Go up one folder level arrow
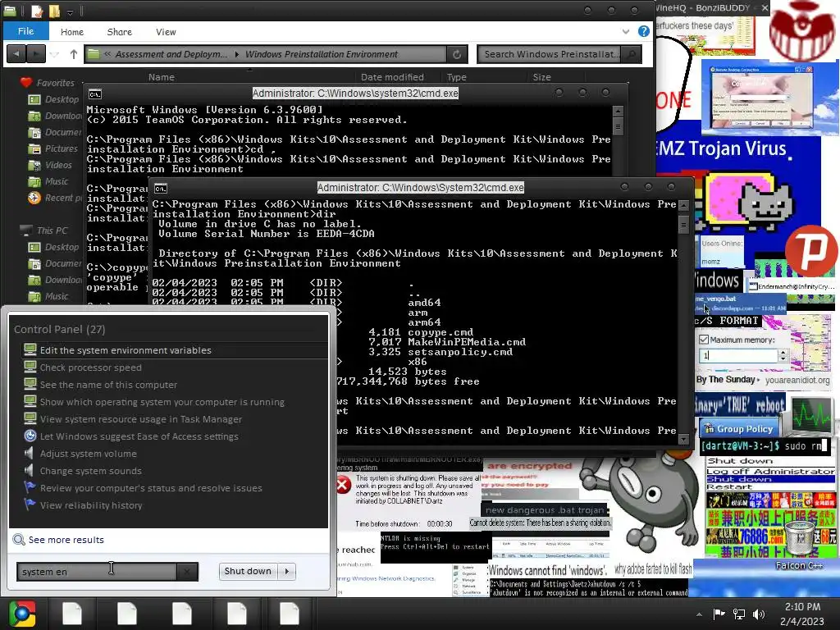Screen dimensions: 840x630 [x=73, y=53]
